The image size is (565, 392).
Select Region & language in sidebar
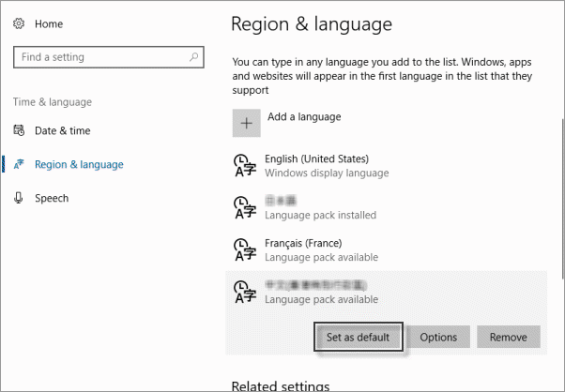tap(79, 164)
